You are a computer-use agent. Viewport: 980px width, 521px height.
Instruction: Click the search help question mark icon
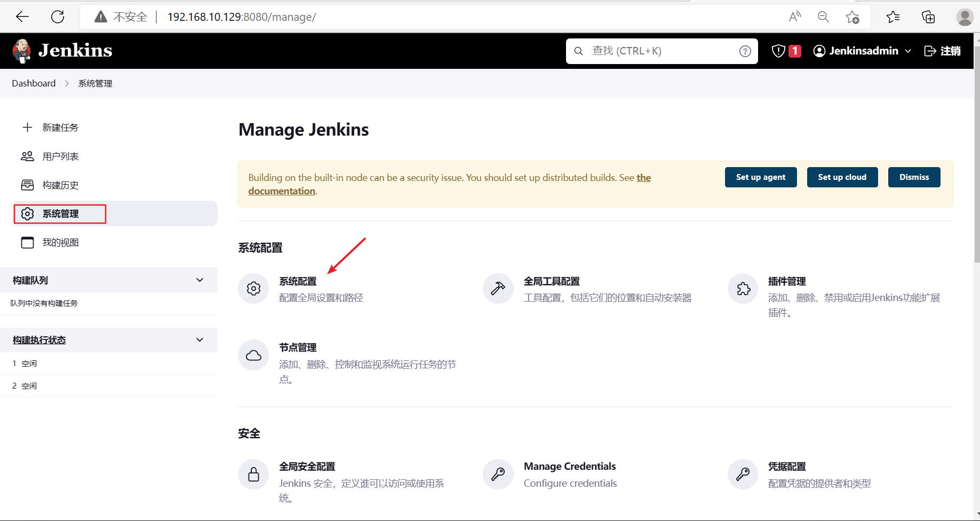coord(745,51)
